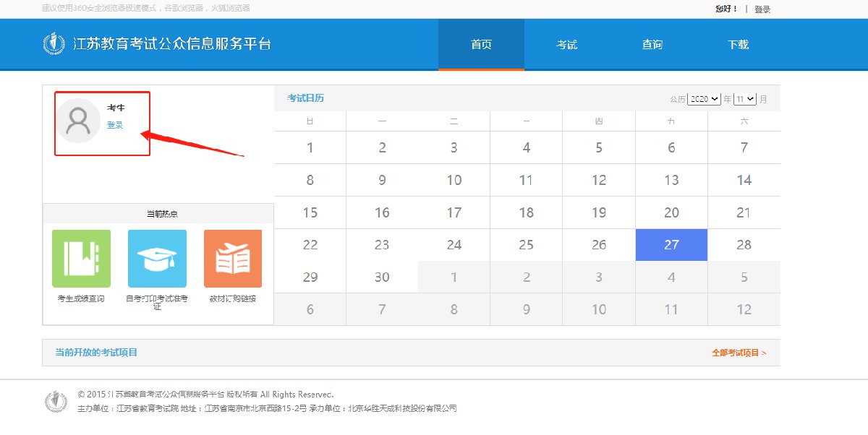Select highlighted date 27 in calendar
Image resolution: width=868 pixels, height=435 pixels.
pos(671,245)
